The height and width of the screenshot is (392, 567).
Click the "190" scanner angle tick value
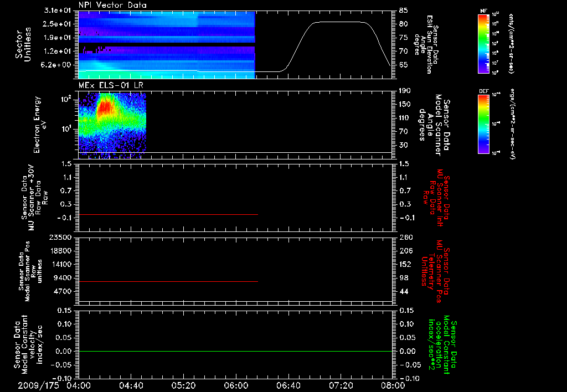(x=405, y=91)
